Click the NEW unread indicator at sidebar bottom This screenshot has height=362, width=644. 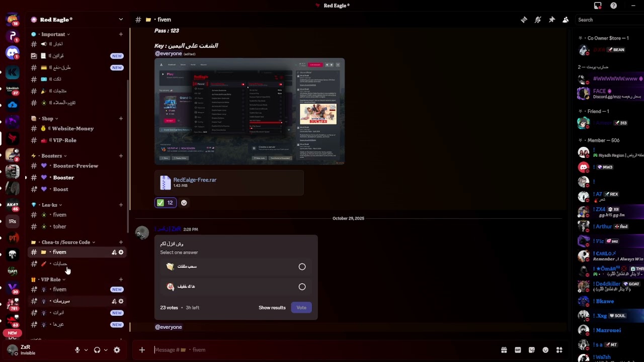coord(13,333)
